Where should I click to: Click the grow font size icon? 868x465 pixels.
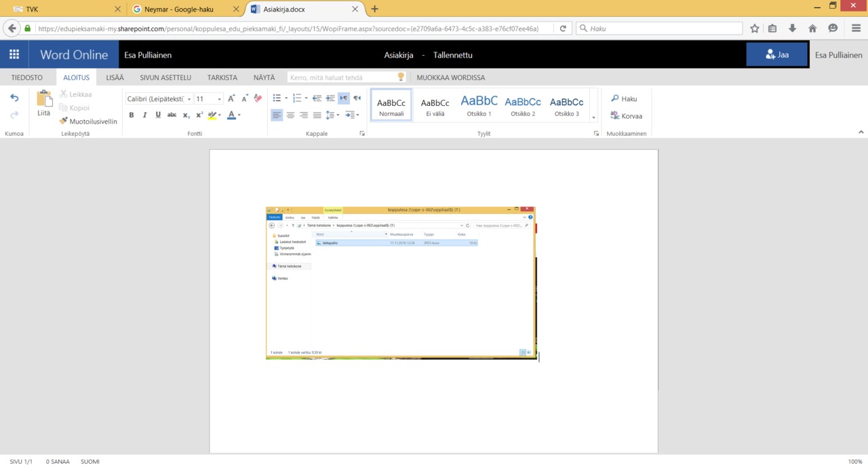click(231, 98)
